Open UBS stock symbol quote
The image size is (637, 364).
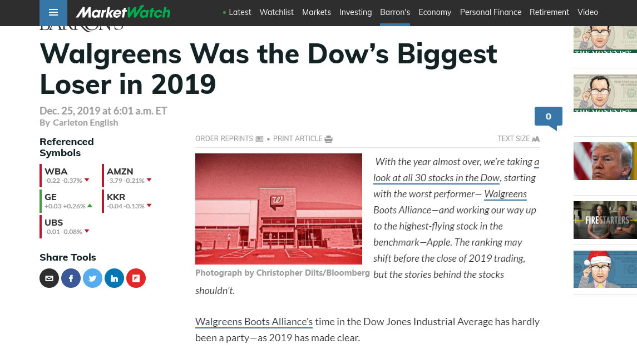[53, 223]
